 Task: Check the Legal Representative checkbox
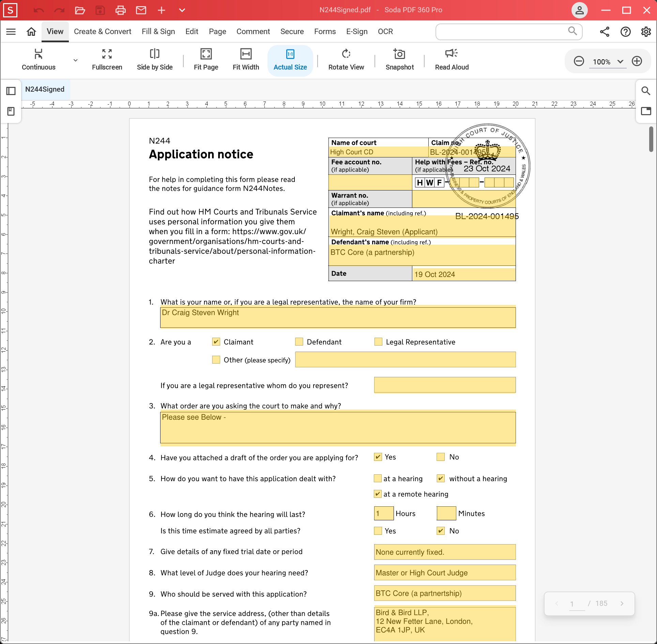(378, 342)
